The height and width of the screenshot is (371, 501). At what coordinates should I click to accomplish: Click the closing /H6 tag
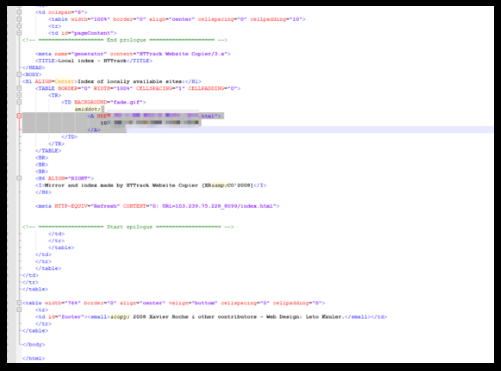pos(43,192)
